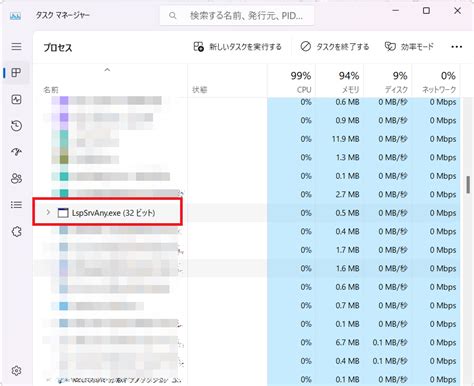Open the Settings gear icon
The image size is (474, 386).
point(16,370)
